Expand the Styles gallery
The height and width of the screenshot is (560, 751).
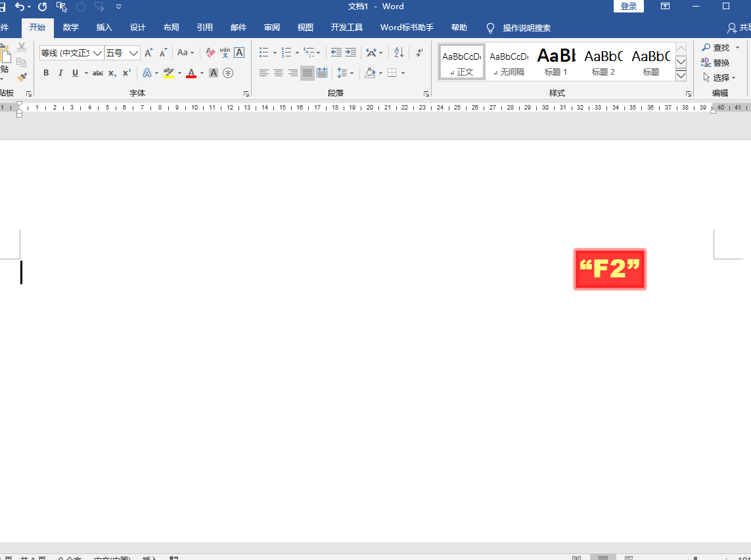coord(681,75)
